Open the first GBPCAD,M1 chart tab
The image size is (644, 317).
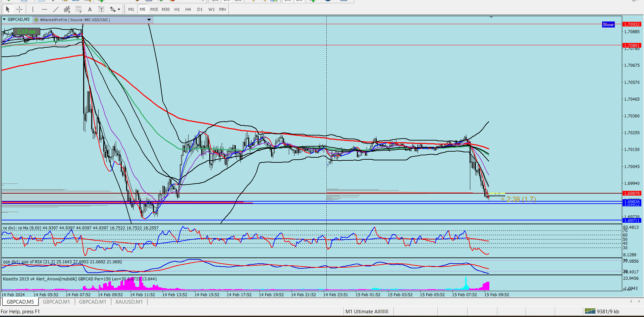coord(56,302)
